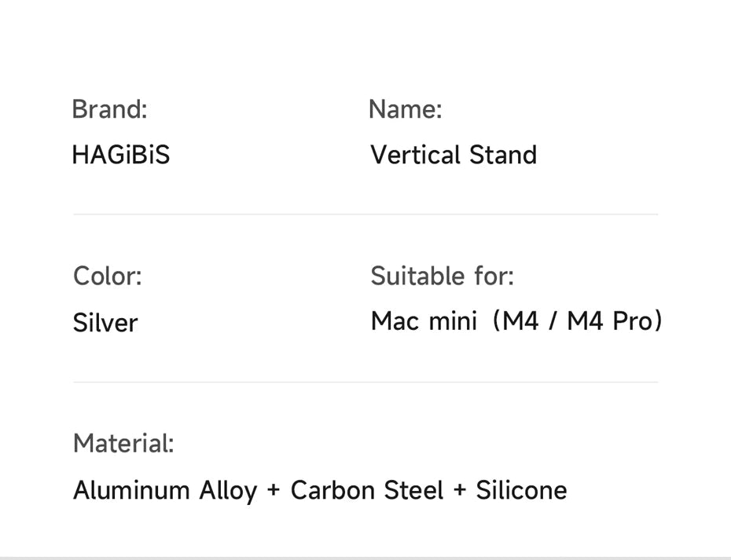Viewport: 731px width, 560px height.
Task: Click the divider line below HAGiBiS
Action: click(365, 214)
